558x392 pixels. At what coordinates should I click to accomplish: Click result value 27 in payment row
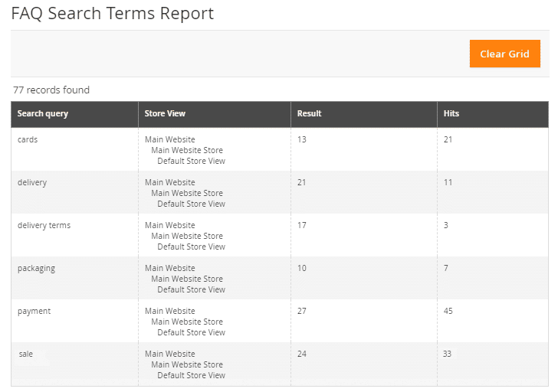pyautogui.click(x=302, y=311)
